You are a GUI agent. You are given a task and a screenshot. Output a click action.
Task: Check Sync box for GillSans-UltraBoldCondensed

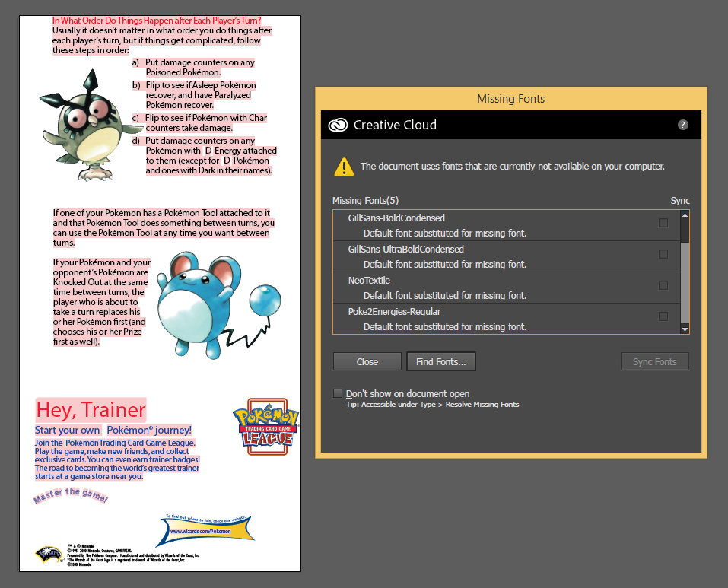coord(663,254)
